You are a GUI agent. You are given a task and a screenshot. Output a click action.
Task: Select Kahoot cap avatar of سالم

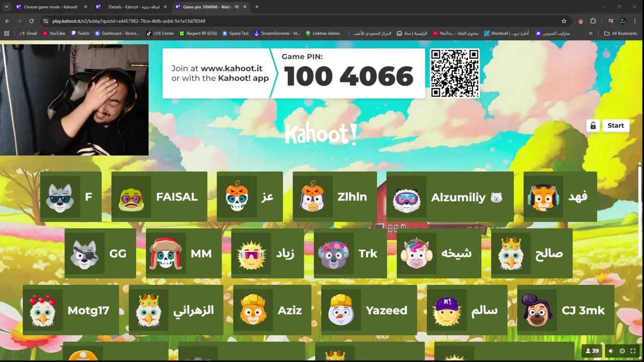[447, 311]
